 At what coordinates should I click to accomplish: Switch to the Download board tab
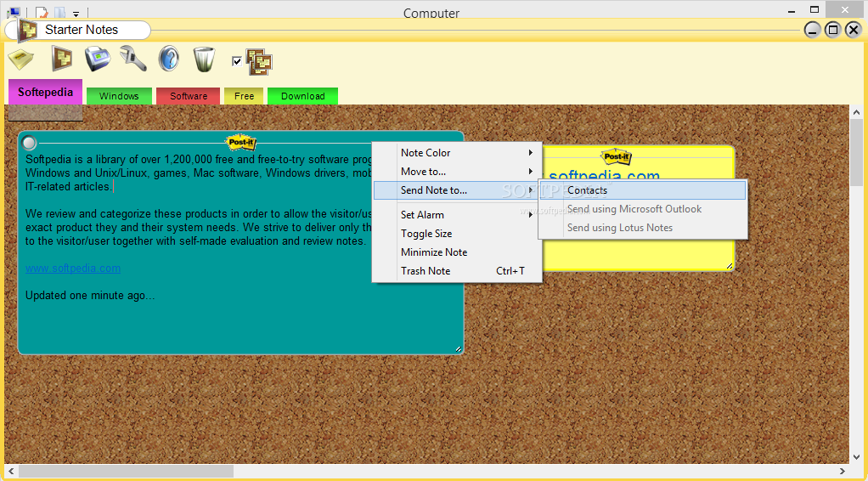(303, 96)
